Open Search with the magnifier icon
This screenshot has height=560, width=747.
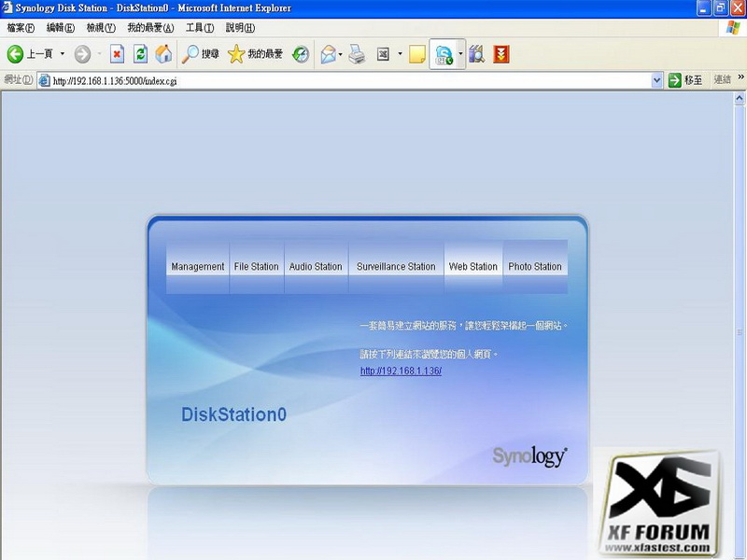(190, 54)
